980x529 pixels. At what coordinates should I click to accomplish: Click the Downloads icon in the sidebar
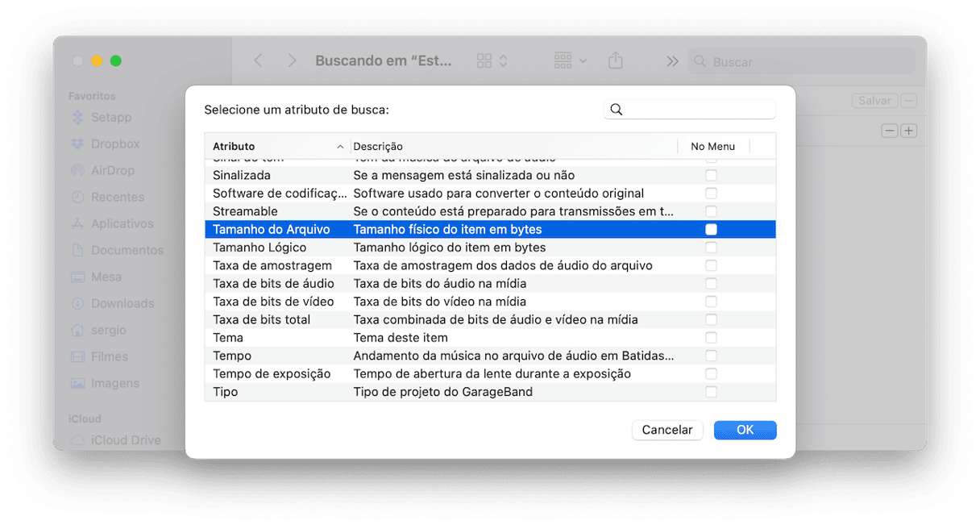click(77, 304)
